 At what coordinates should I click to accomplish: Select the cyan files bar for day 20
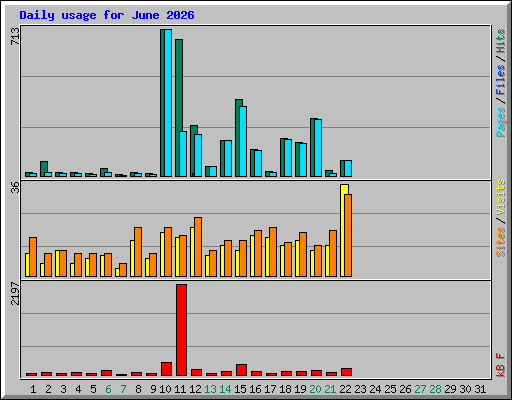(318, 148)
